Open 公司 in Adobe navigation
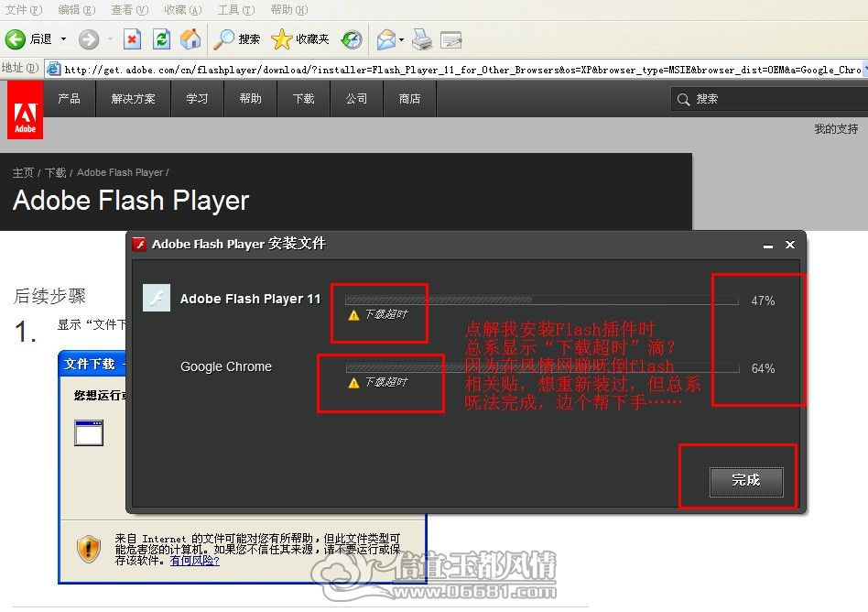Image resolution: width=868 pixels, height=612 pixels. pyautogui.click(x=356, y=99)
